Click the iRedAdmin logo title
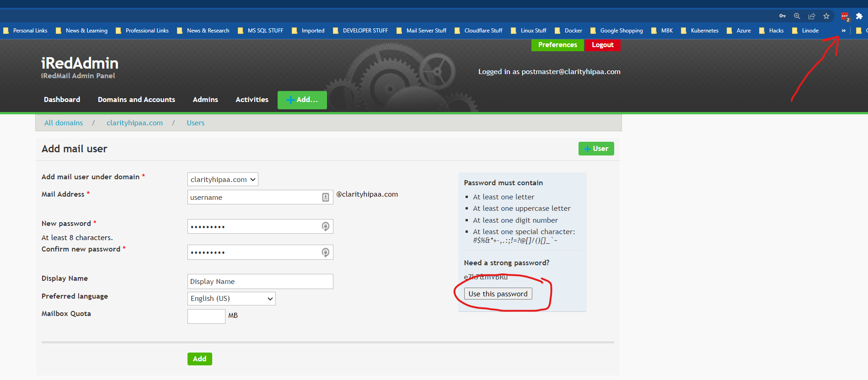This screenshot has width=868, height=380. click(x=80, y=63)
